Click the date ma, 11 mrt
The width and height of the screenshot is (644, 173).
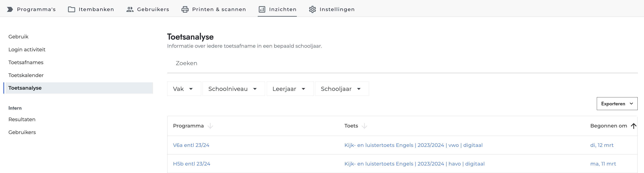pos(603,164)
